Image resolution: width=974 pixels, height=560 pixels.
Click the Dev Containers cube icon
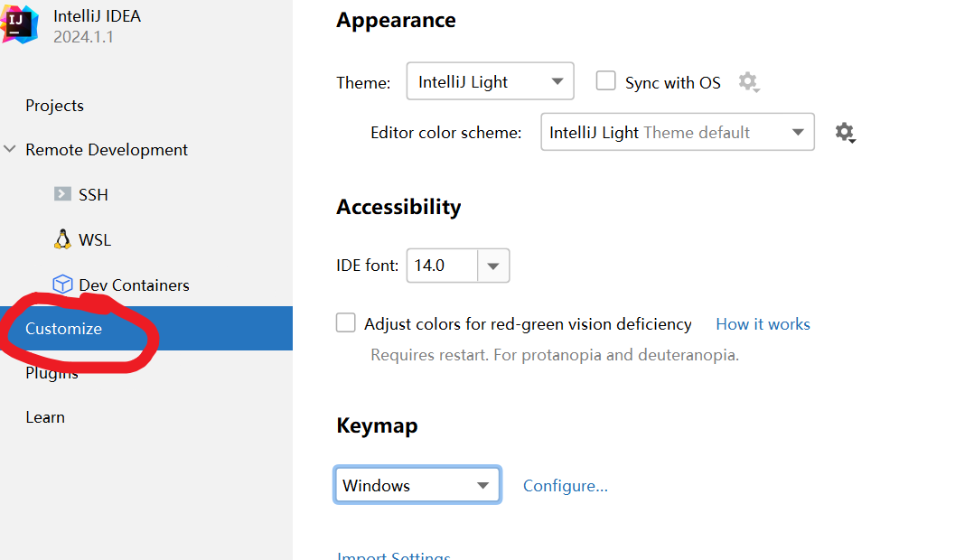click(62, 285)
